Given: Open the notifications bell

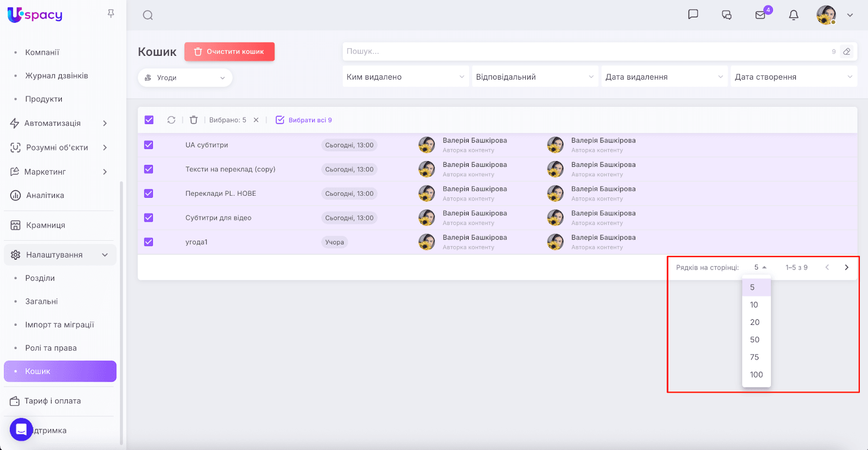Looking at the screenshot, I should (x=794, y=15).
